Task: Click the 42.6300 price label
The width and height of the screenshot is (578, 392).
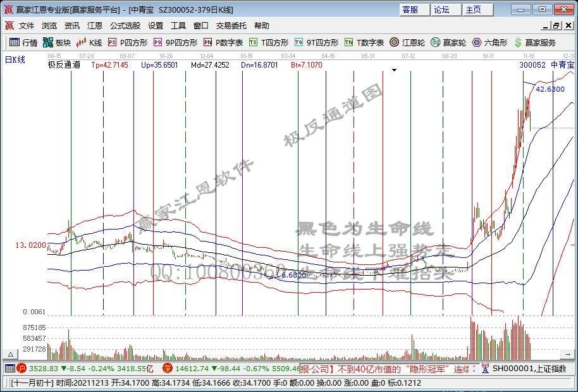Action: tap(550, 89)
